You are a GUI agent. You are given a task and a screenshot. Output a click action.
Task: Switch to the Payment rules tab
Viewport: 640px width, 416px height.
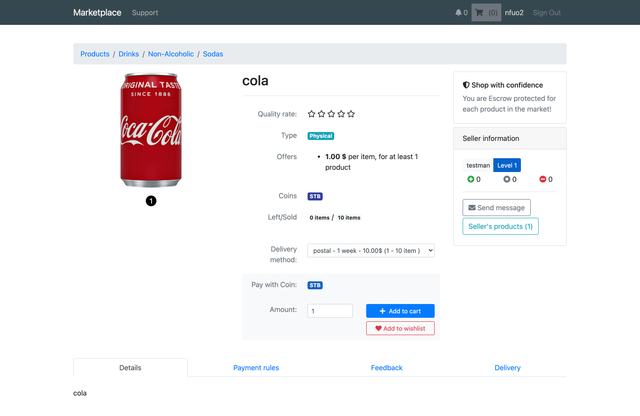(256, 368)
